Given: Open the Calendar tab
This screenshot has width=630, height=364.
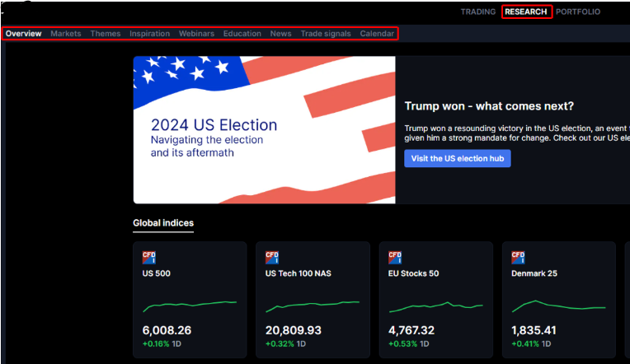Looking at the screenshot, I should click(377, 34).
